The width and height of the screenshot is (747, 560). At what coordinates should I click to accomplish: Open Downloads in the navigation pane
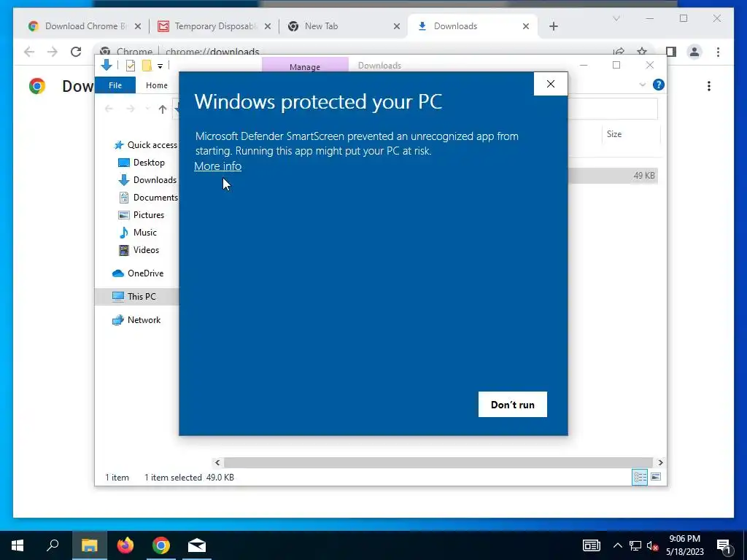[147, 180]
